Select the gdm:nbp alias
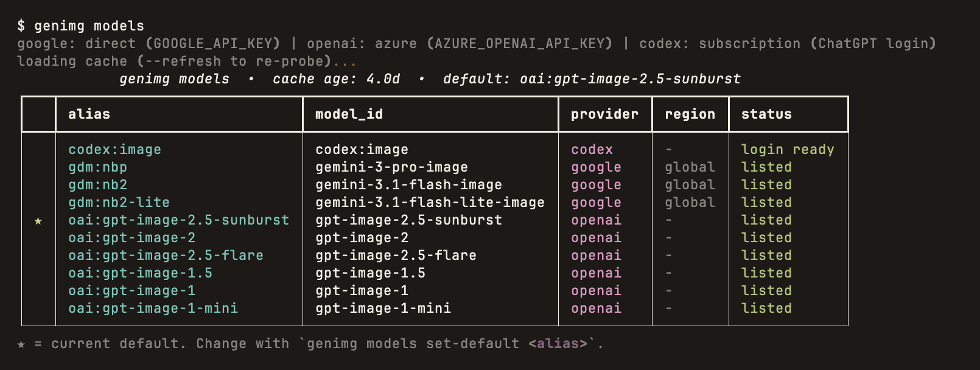980x370 pixels. click(x=97, y=167)
